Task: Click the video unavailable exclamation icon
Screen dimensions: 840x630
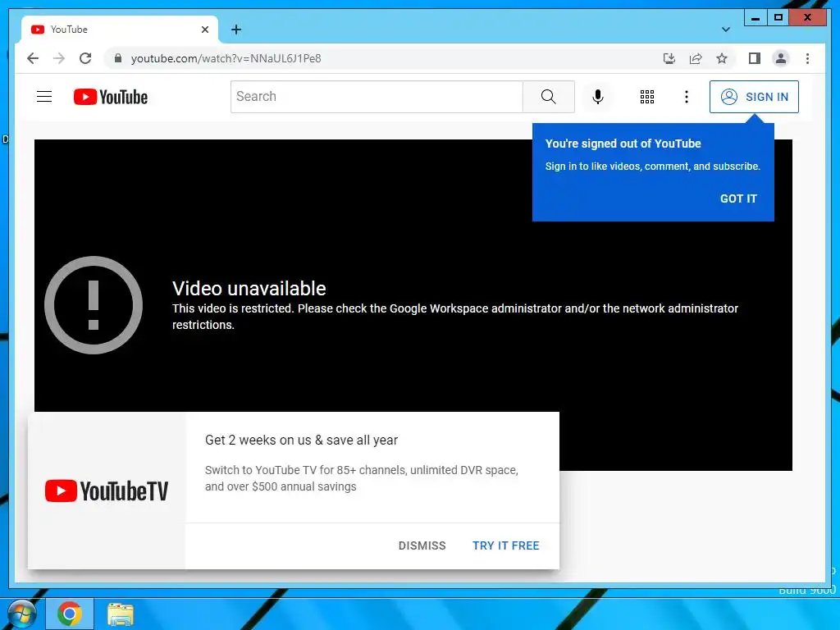Action: point(94,305)
